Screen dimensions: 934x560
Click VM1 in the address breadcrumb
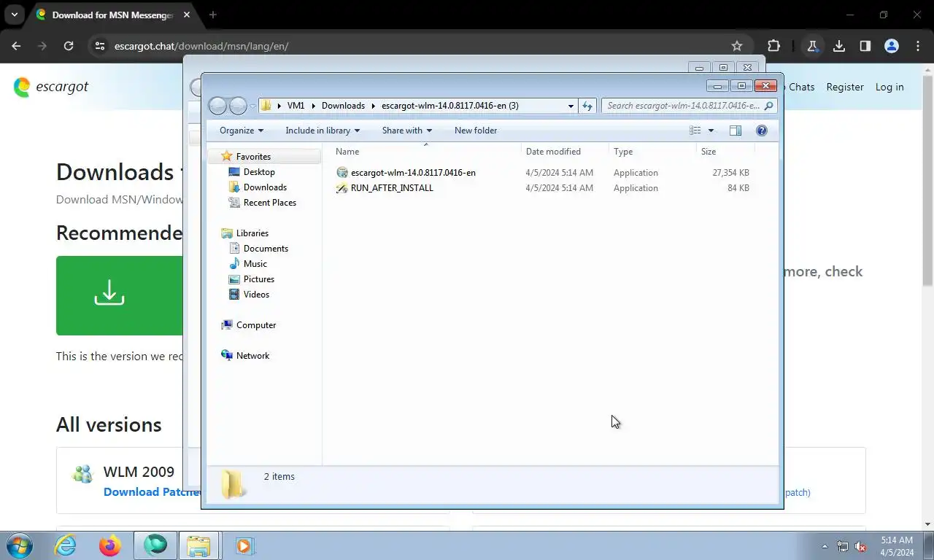[296, 106]
